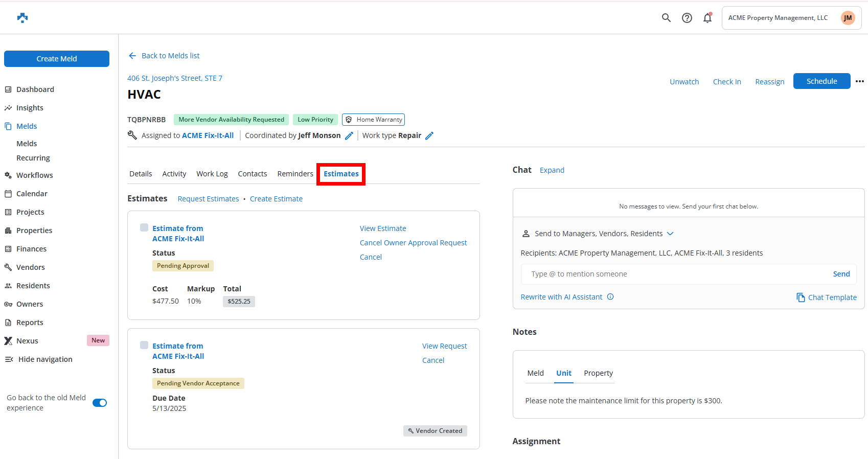Click the pencil icon beside Jeff Monson
Image resolution: width=868 pixels, height=459 pixels.
pos(349,135)
